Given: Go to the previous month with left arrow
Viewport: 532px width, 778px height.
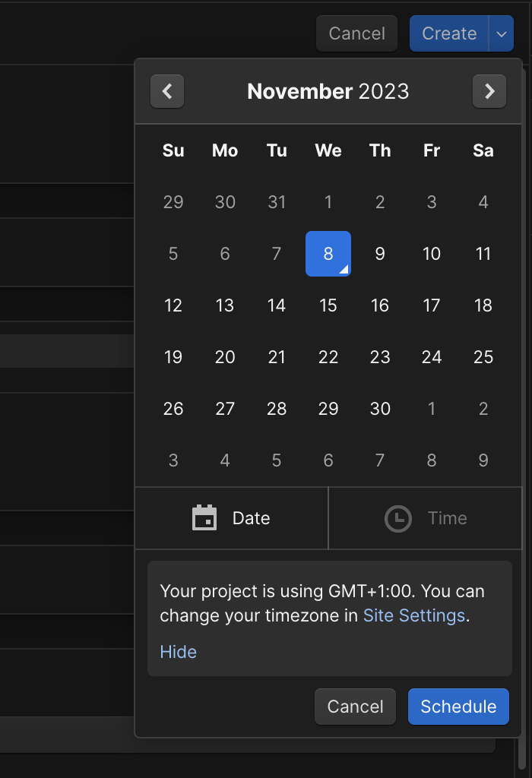Looking at the screenshot, I should (166, 91).
